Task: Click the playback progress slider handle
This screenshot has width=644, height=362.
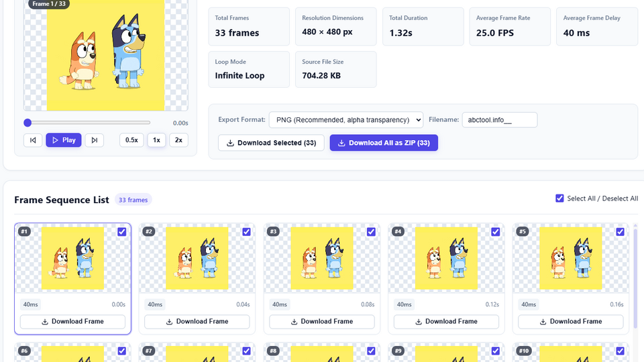Action: click(x=28, y=123)
